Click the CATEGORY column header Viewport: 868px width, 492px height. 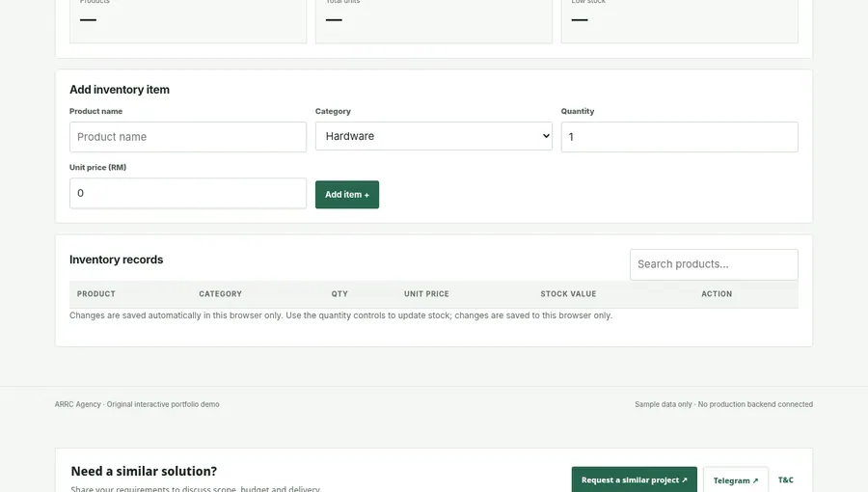coord(220,294)
